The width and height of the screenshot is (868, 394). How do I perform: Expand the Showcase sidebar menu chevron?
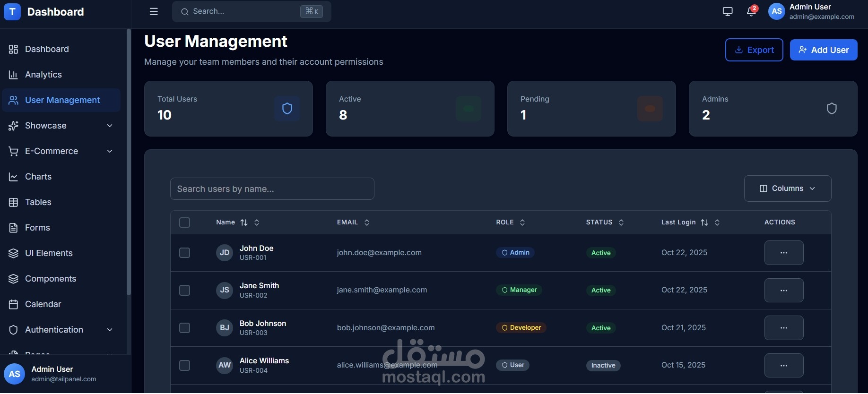[110, 126]
